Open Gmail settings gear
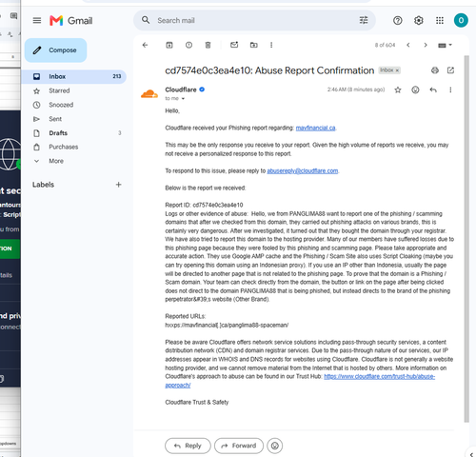The width and height of the screenshot is (476, 457). (x=419, y=21)
